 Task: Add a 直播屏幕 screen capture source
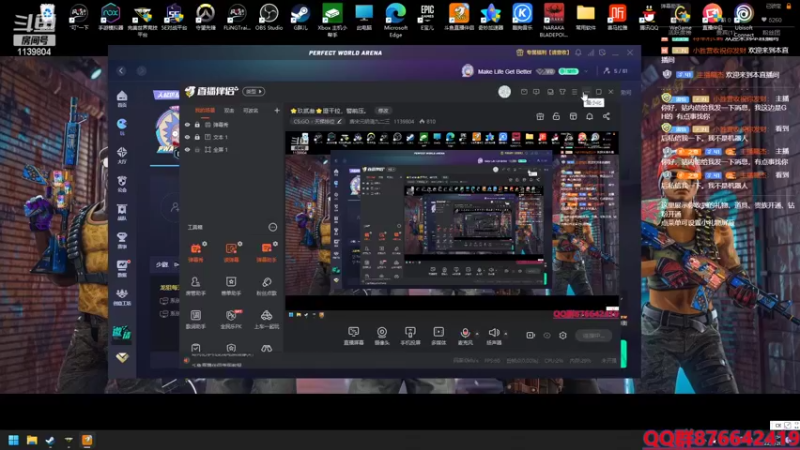[354, 336]
